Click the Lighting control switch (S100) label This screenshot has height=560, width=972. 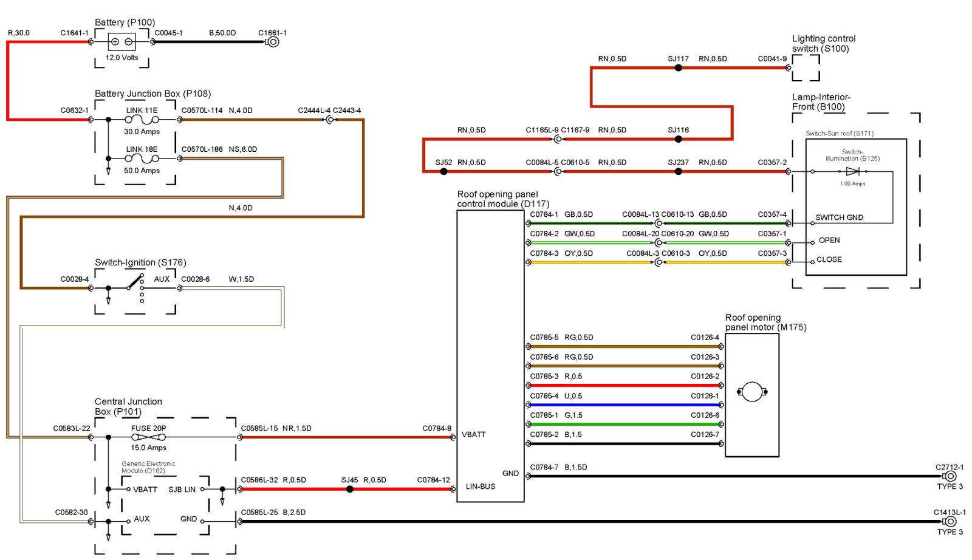[823, 44]
